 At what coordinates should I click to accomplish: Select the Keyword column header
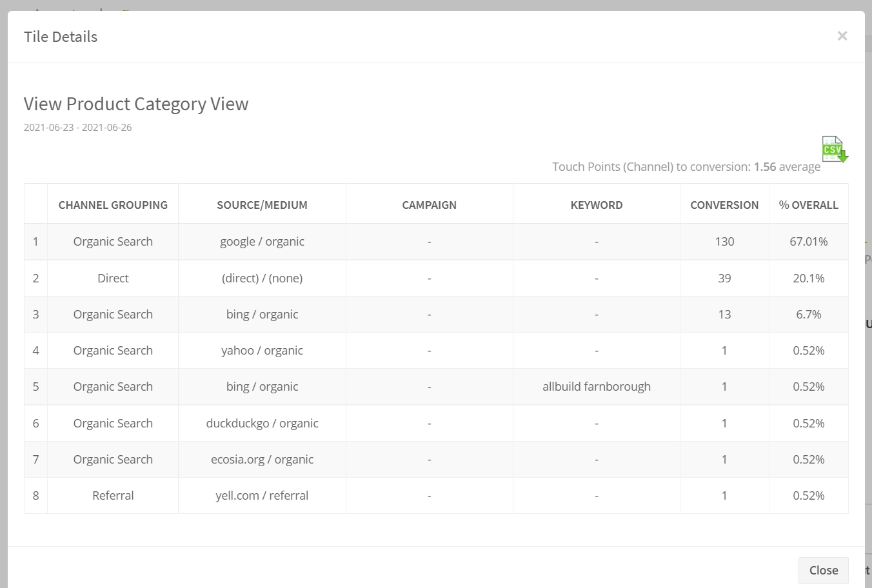(x=596, y=205)
